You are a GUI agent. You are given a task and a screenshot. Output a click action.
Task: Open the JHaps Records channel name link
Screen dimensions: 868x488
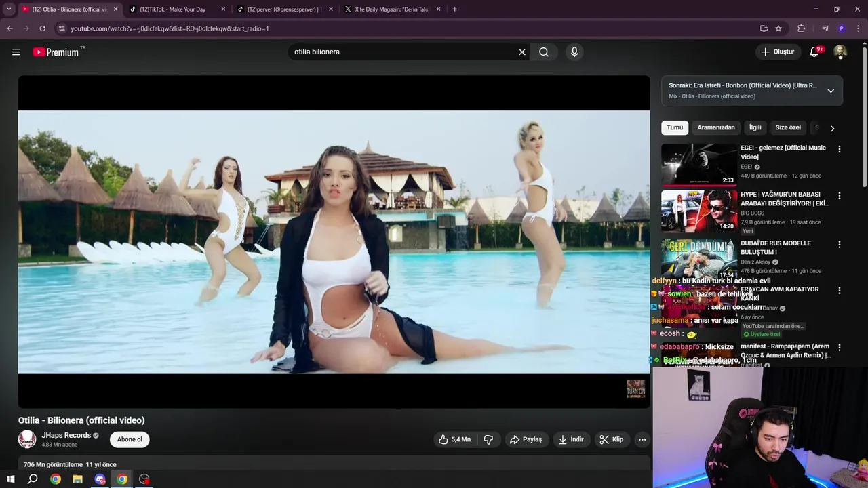pos(66,435)
